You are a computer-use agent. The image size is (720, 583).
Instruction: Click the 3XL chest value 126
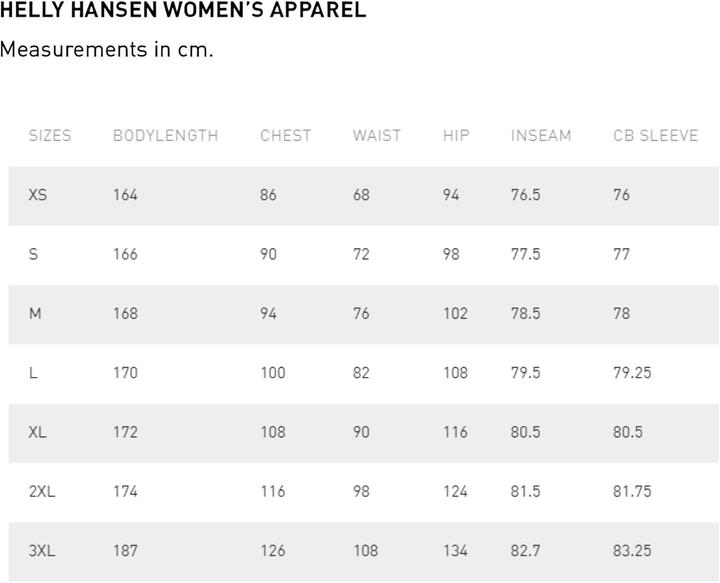pos(272,550)
